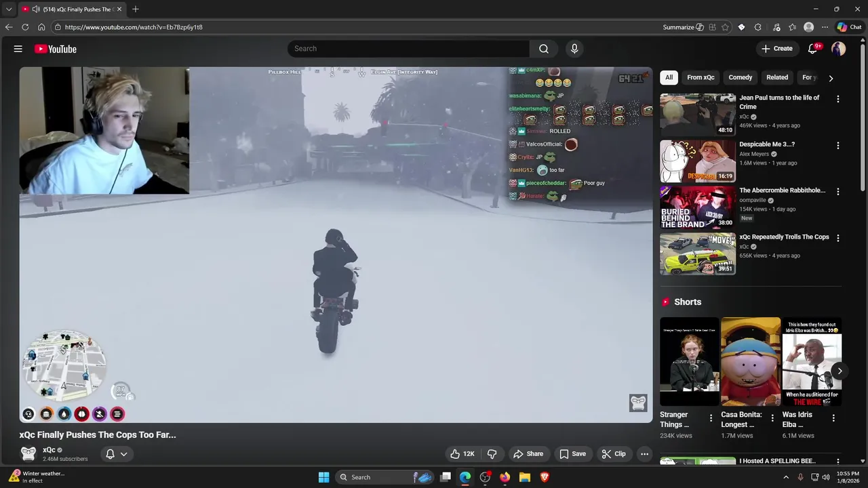Open 'xQc Repeatedly Trolls The Cops' video title
This screenshot has height=488, width=868.
[784, 237]
